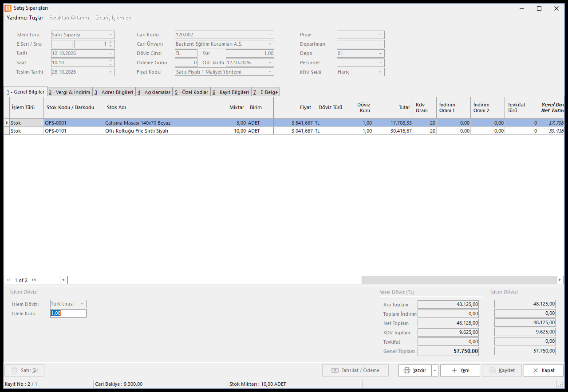Image resolution: width=568 pixels, height=392 pixels.
Task: Click the grid scroll right arrow
Action: 560,280
